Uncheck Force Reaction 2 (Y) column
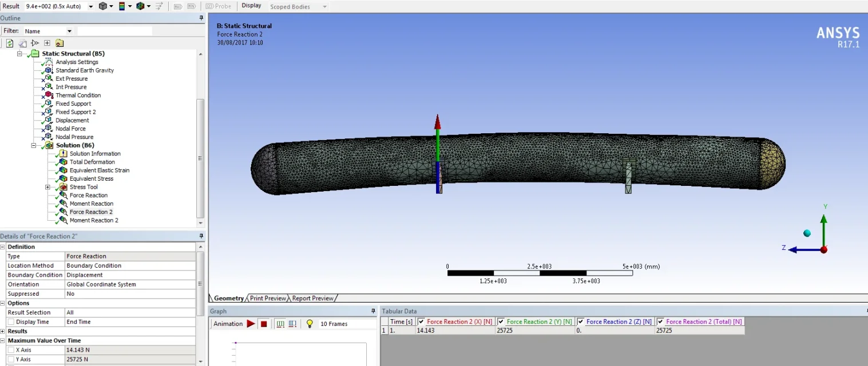868x366 pixels. pyautogui.click(x=501, y=322)
